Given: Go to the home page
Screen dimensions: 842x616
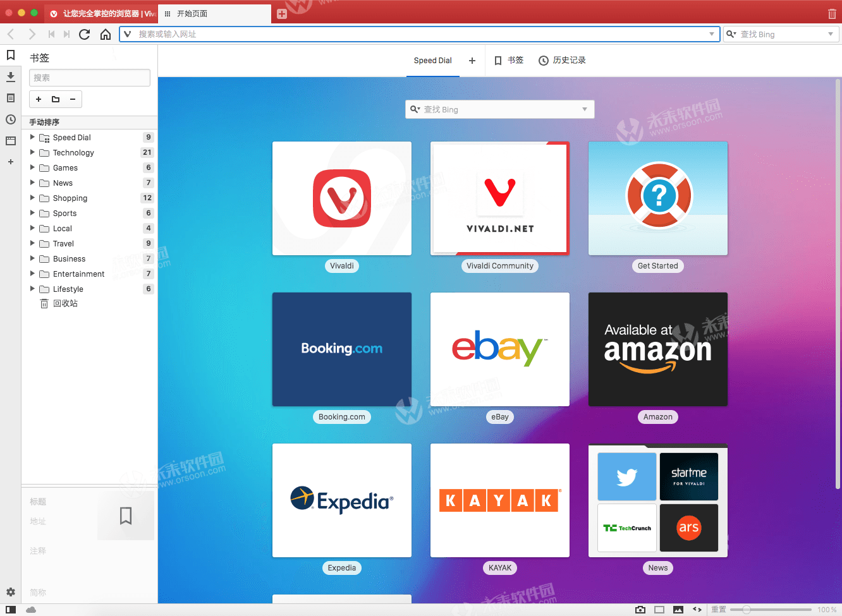Looking at the screenshot, I should coord(106,34).
